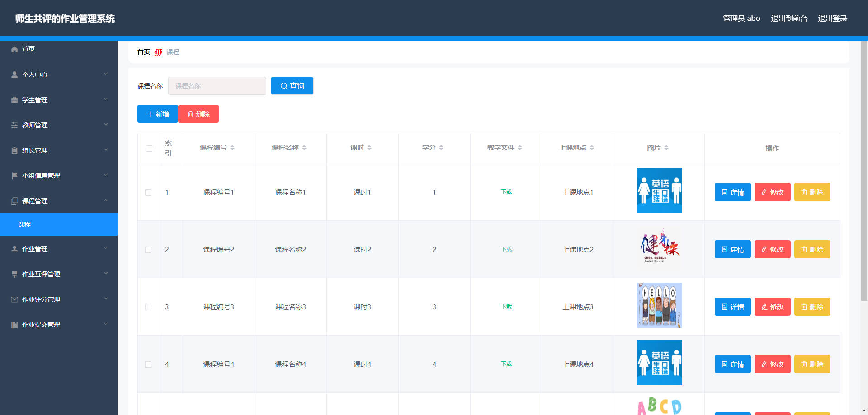Sort by 图片 column arrows
Screen dimensions: 868x415
click(x=666, y=148)
